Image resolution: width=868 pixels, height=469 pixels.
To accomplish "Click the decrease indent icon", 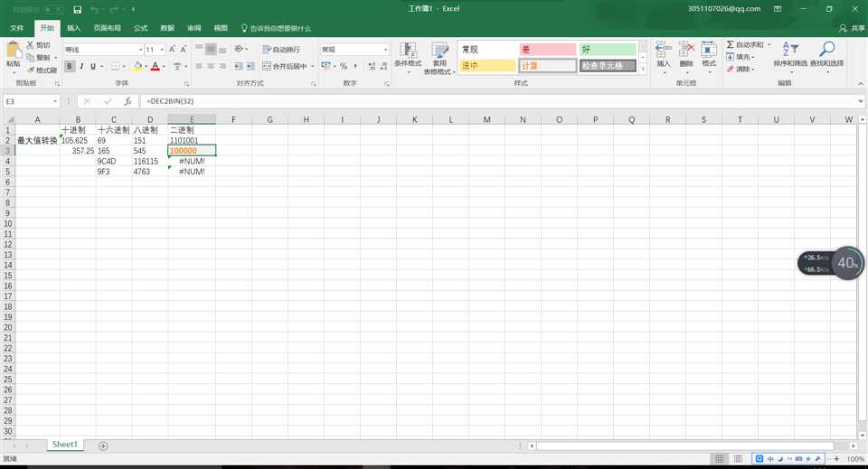I will 238,66.
